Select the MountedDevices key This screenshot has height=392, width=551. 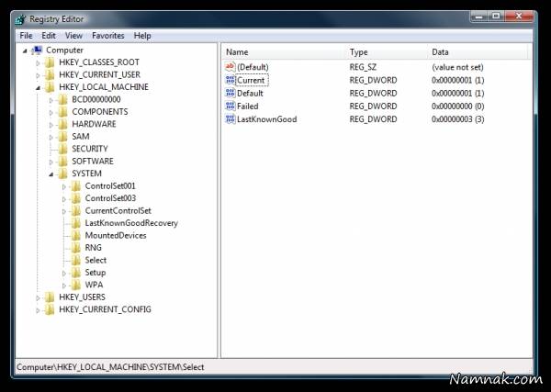[x=115, y=235]
